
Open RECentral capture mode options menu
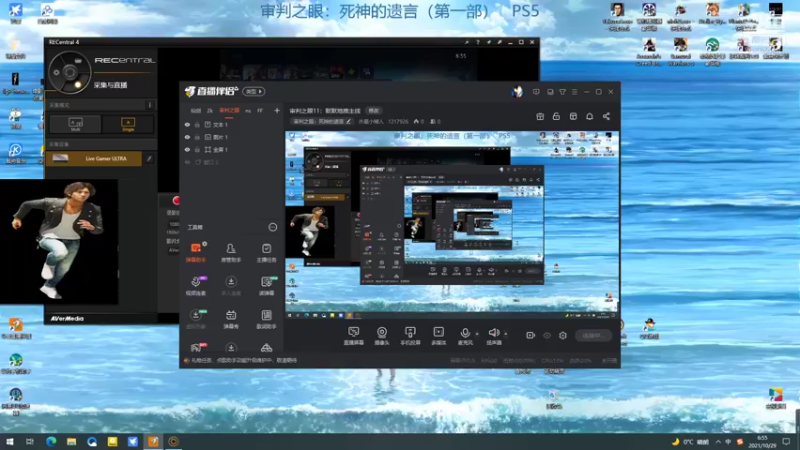pos(149,105)
